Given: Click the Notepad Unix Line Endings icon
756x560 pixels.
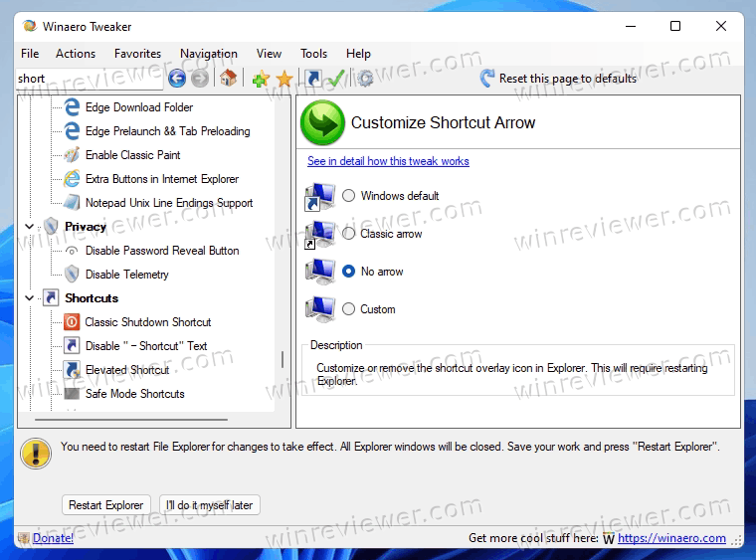Looking at the screenshot, I should (72, 202).
